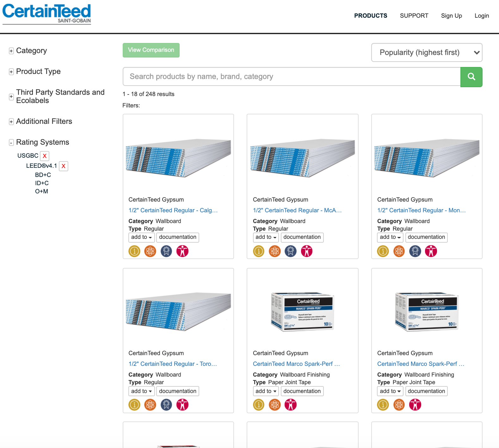This screenshot has height=448, width=499.
Task: Open the SUPPORT menu item
Action: click(x=414, y=16)
